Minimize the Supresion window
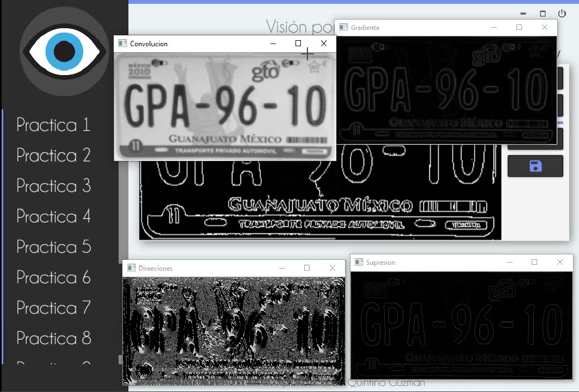This screenshot has height=392, width=579. pos(509,262)
